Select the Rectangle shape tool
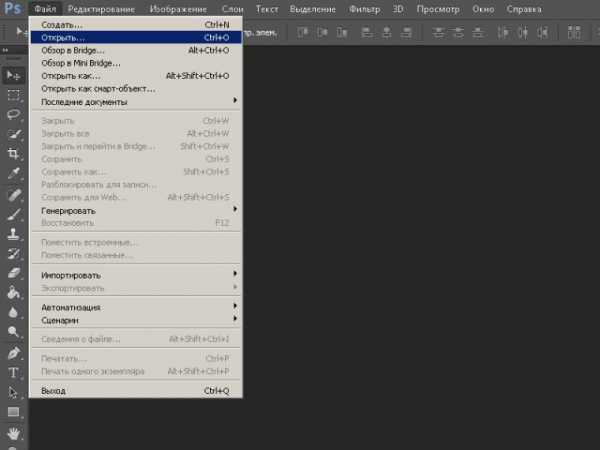Viewport: 600px width, 450px height. pyautogui.click(x=13, y=412)
